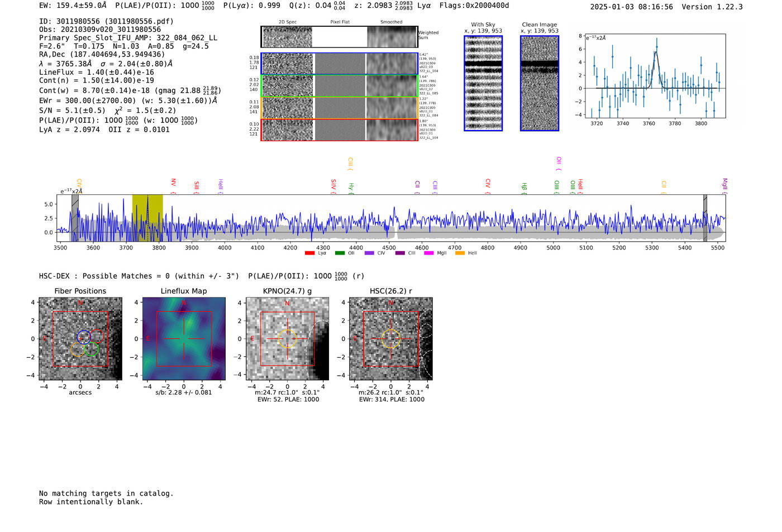Click the RA,Dec coordinates line
Screen dimensions: 782x532
tap(102, 55)
